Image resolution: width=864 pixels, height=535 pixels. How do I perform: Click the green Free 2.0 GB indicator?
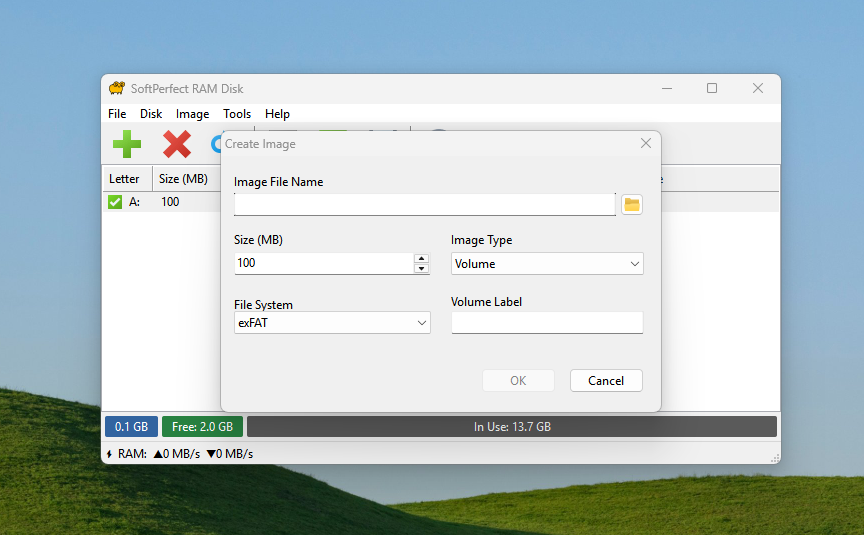tap(202, 427)
